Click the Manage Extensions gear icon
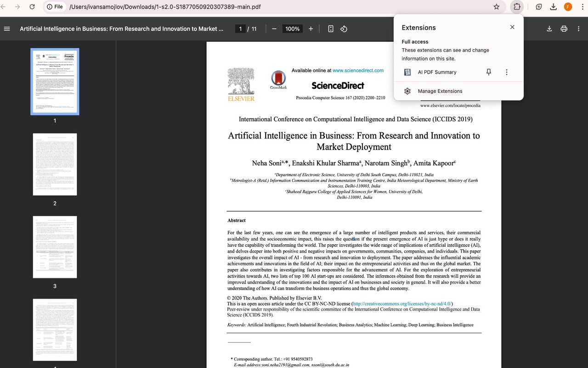 point(407,91)
